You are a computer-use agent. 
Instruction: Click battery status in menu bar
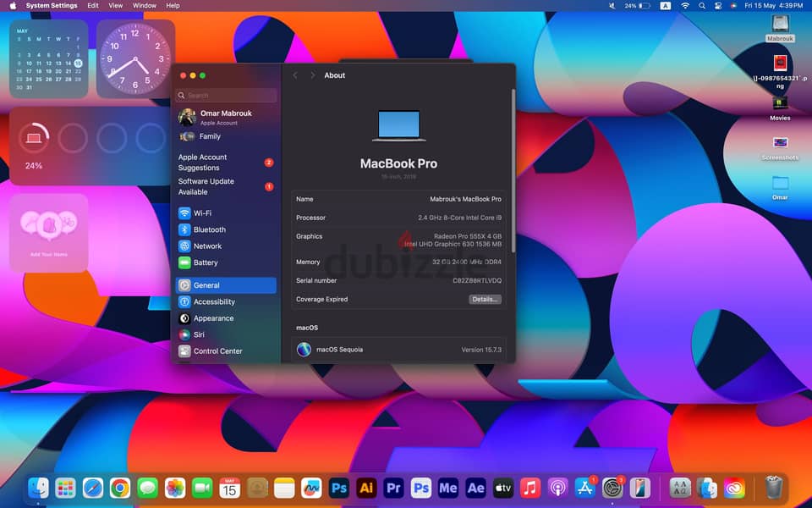[637, 6]
